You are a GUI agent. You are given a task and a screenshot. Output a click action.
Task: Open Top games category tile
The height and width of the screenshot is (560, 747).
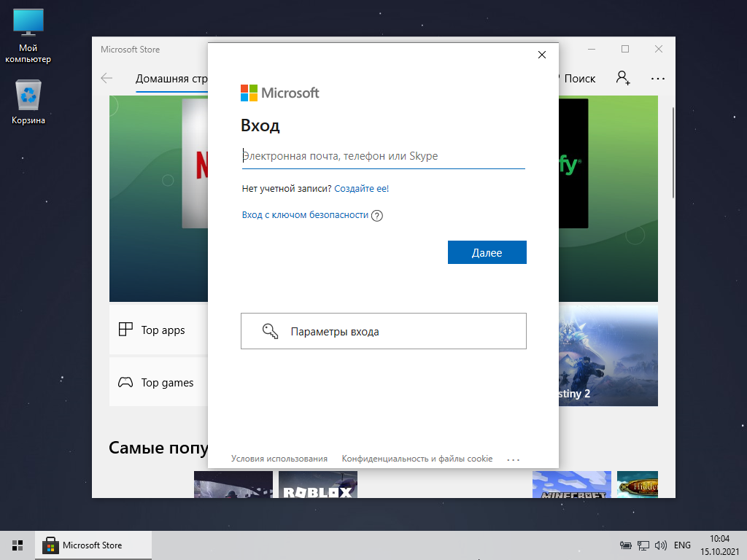pos(158,382)
